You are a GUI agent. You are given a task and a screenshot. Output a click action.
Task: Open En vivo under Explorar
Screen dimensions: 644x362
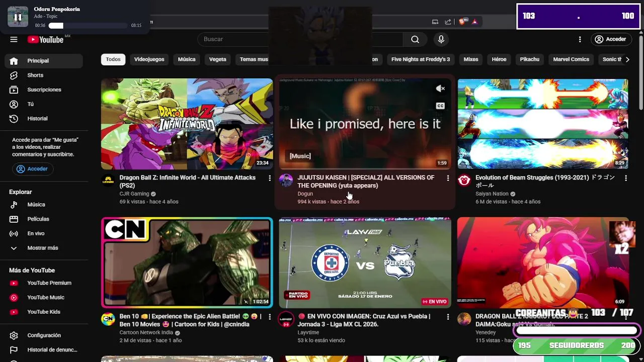tap(44, 234)
